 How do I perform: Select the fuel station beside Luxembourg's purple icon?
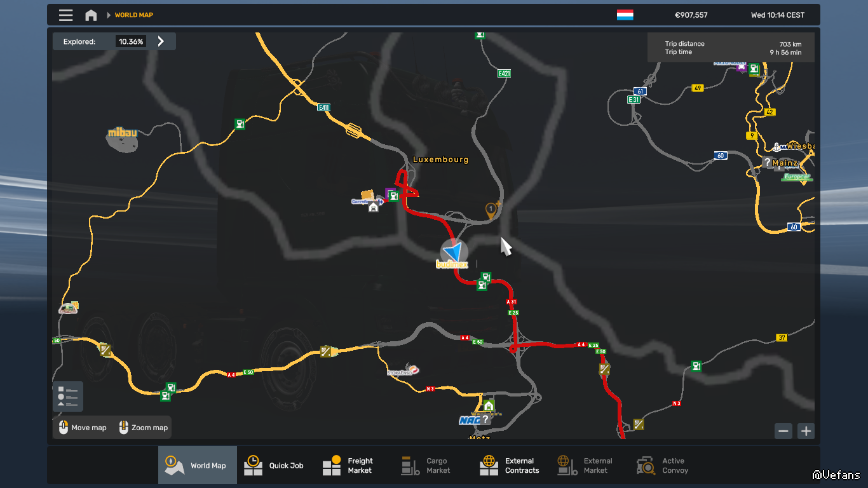394,196
